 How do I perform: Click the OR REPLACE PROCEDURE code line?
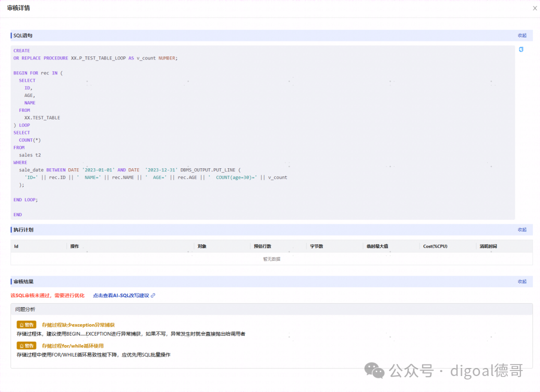pyautogui.click(x=95, y=58)
